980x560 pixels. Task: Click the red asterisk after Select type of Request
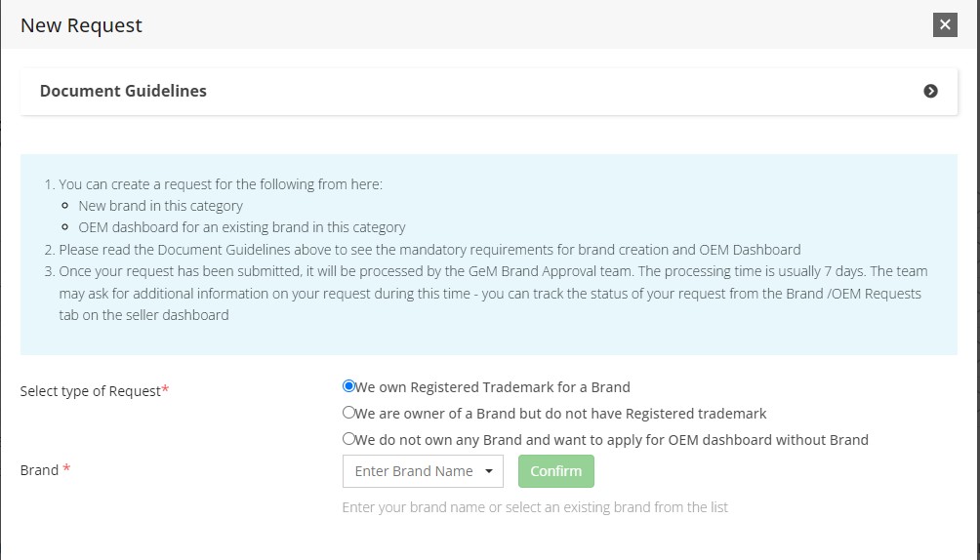pyautogui.click(x=165, y=390)
